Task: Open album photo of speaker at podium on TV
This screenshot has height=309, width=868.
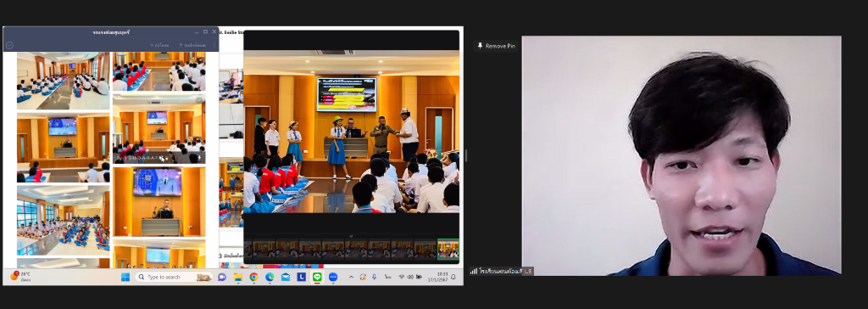Action: (x=159, y=202)
